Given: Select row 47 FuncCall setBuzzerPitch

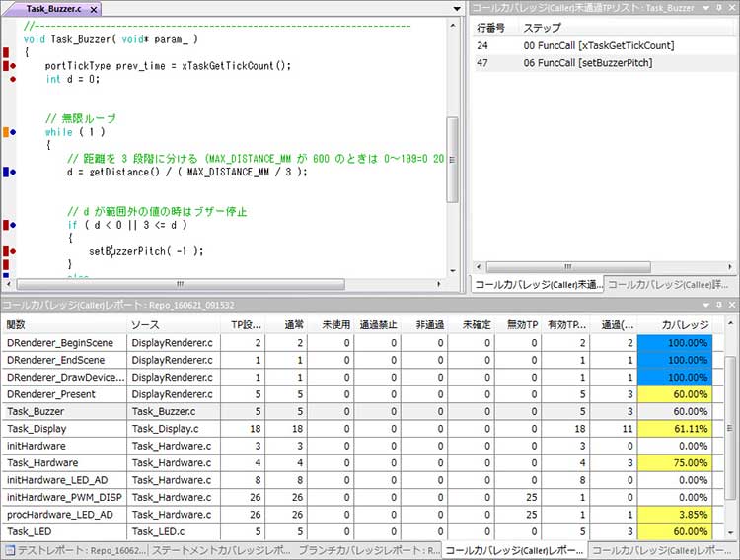Looking at the screenshot, I should point(604,63).
